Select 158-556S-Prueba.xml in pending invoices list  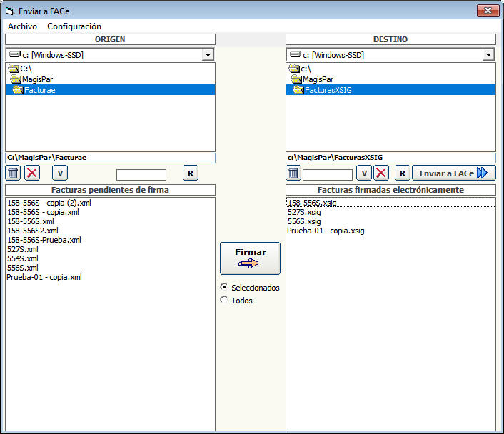[44, 240]
